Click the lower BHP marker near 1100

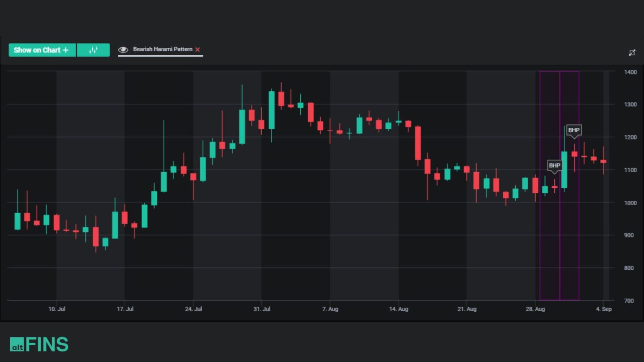(x=554, y=165)
